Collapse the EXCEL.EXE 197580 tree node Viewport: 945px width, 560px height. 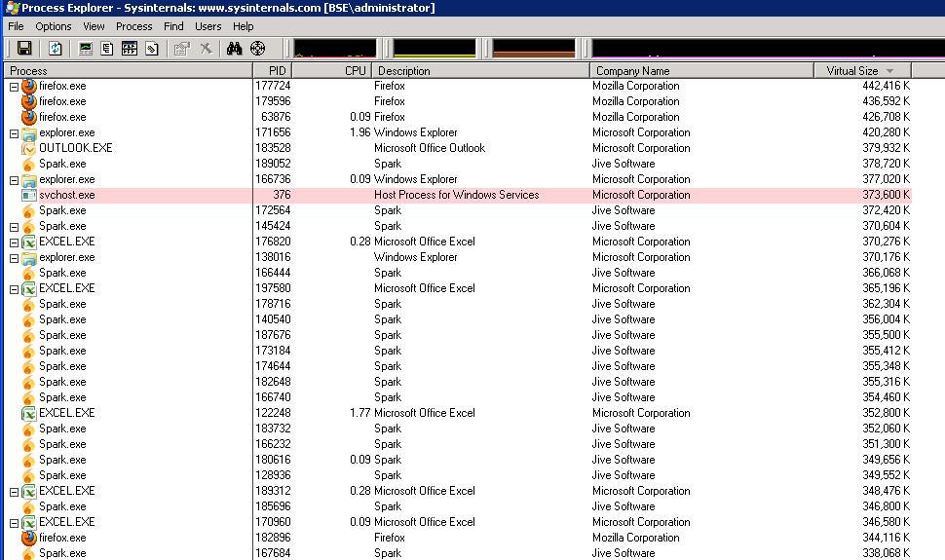tap(14, 289)
